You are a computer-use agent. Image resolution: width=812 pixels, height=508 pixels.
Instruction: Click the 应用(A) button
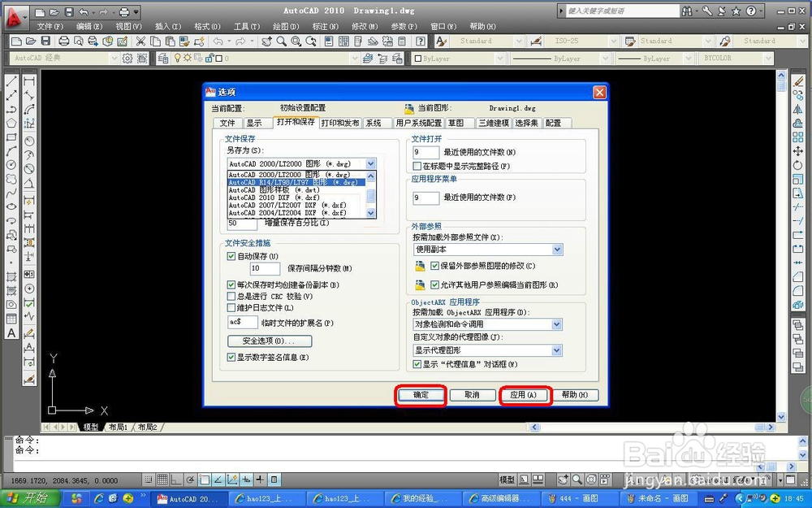pyautogui.click(x=524, y=395)
